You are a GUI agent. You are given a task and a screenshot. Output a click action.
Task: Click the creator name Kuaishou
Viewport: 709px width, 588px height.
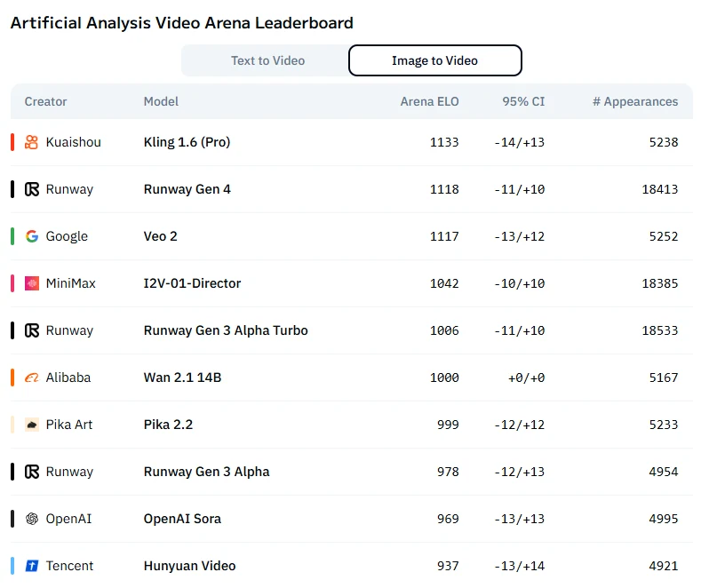pos(73,142)
